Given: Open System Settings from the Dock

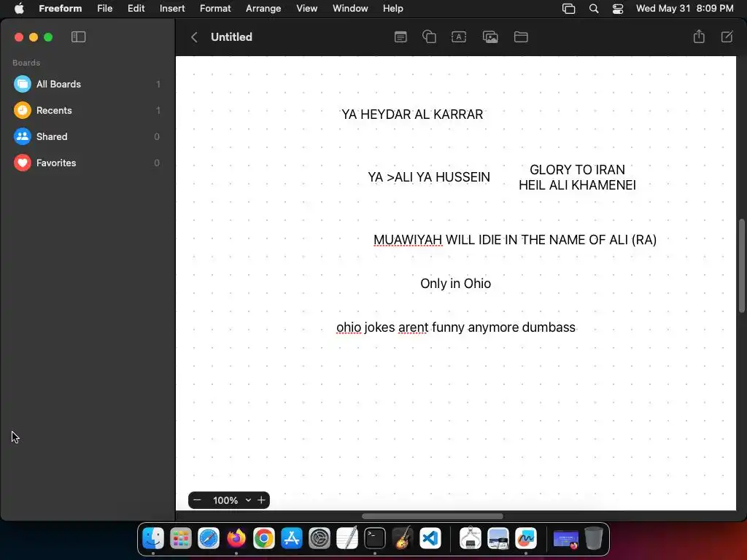Looking at the screenshot, I should [320, 539].
